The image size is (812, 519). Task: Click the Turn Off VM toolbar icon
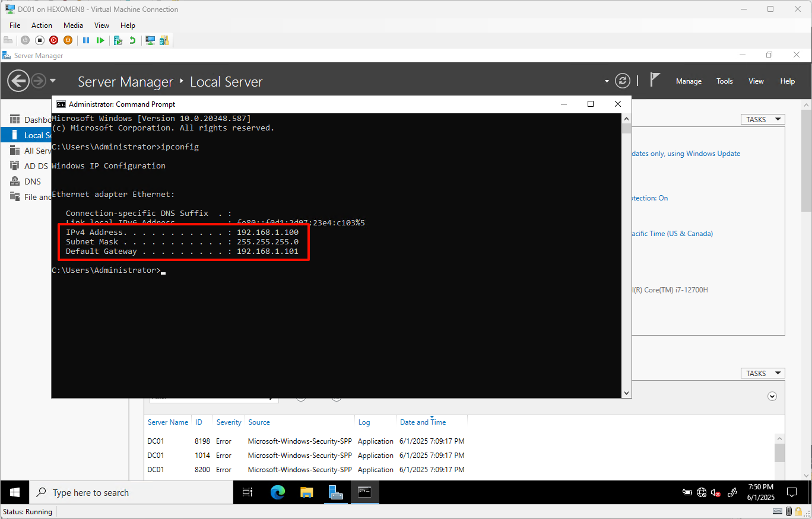[40, 40]
